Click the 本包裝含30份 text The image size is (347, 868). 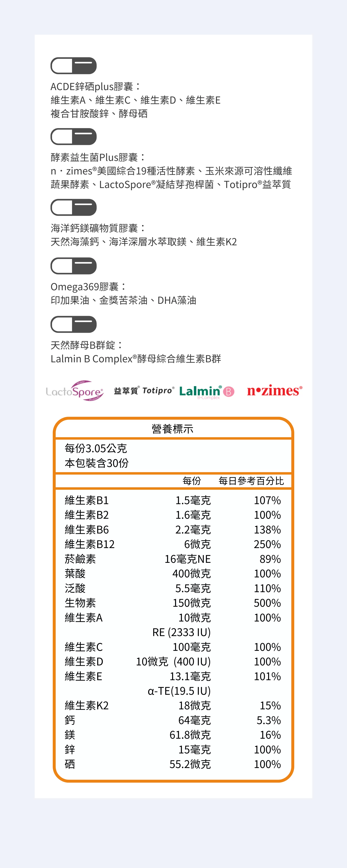click(97, 463)
